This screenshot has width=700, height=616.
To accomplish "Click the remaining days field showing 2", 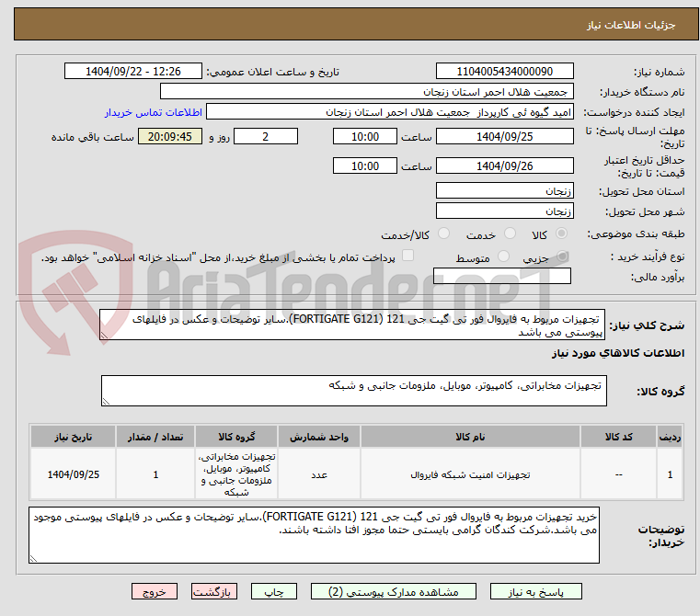I will click(x=266, y=136).
